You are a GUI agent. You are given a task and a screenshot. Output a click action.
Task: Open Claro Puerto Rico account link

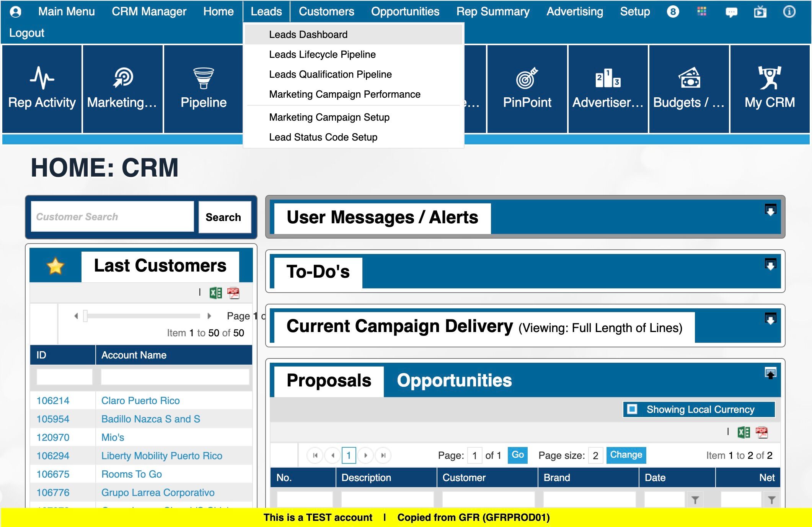(140, 401)
